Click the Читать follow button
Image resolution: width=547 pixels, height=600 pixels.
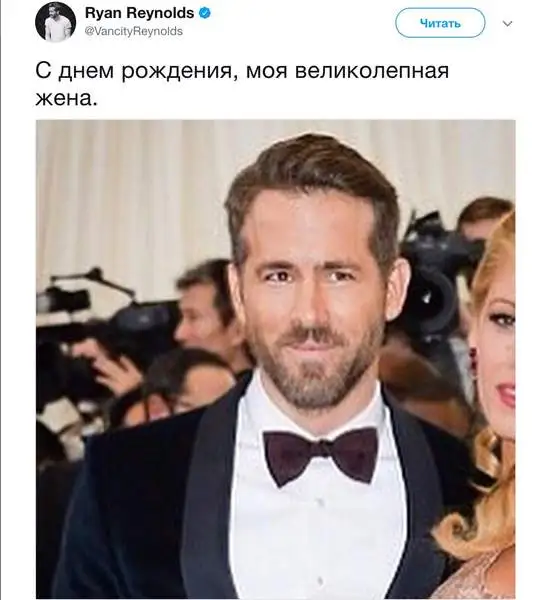(440, 23)
